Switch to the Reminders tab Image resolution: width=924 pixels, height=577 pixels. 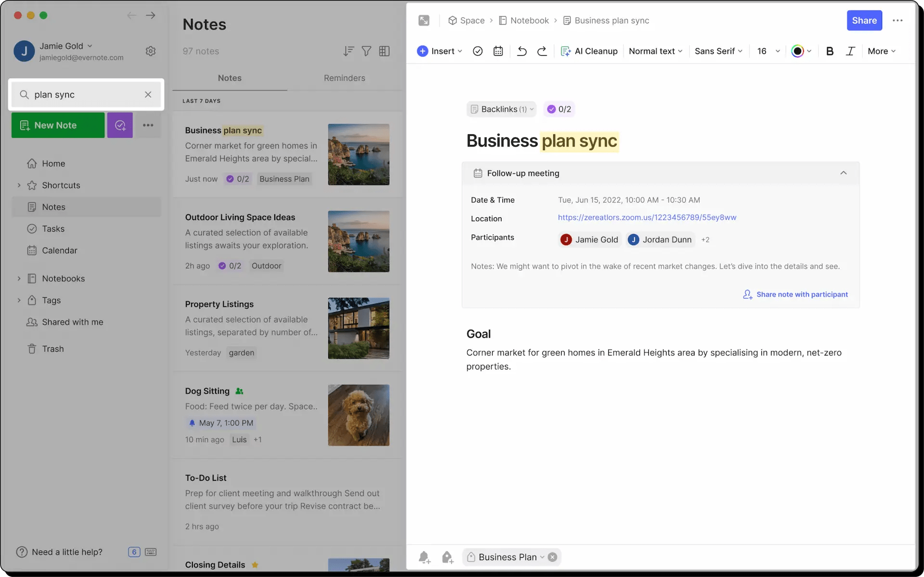click(345, 78)
